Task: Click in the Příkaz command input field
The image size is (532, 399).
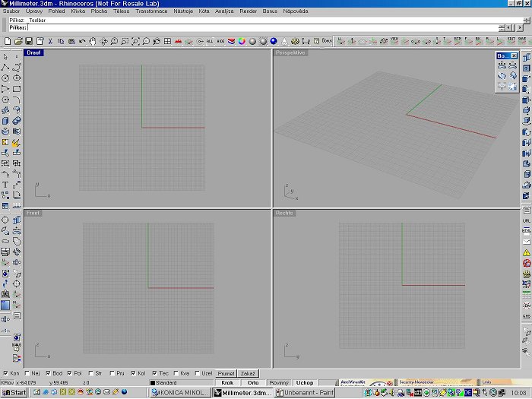Action: click(x=258, y=27)
